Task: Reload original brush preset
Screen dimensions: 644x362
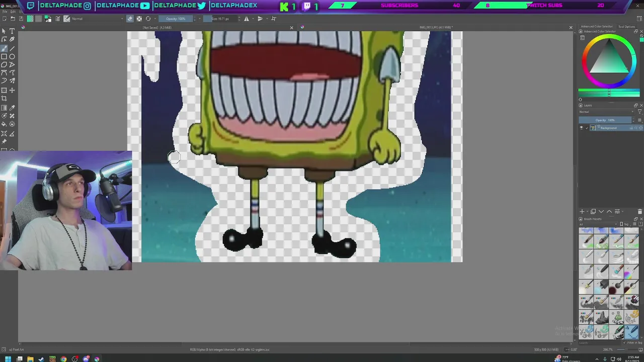Action: (148, 19)
